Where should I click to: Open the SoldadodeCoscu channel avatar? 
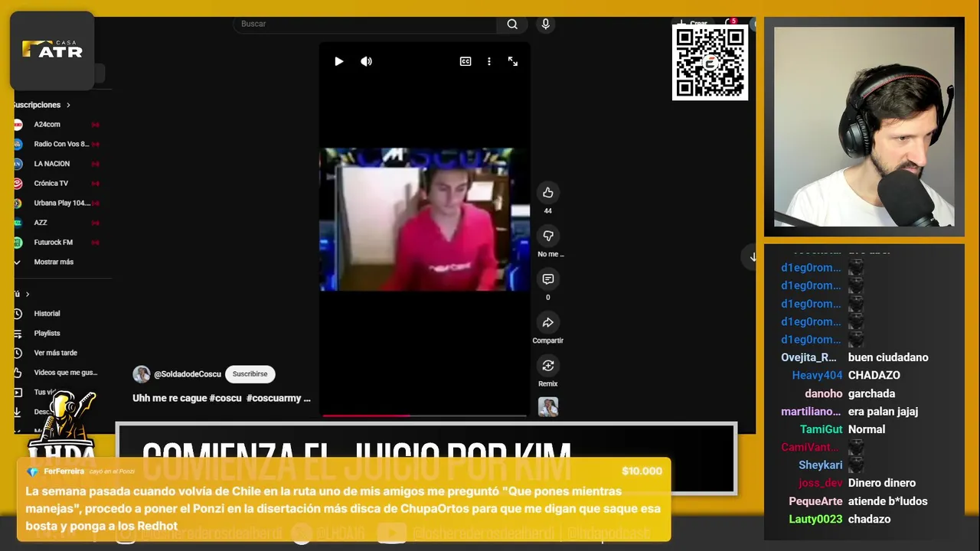click(142, 374)
